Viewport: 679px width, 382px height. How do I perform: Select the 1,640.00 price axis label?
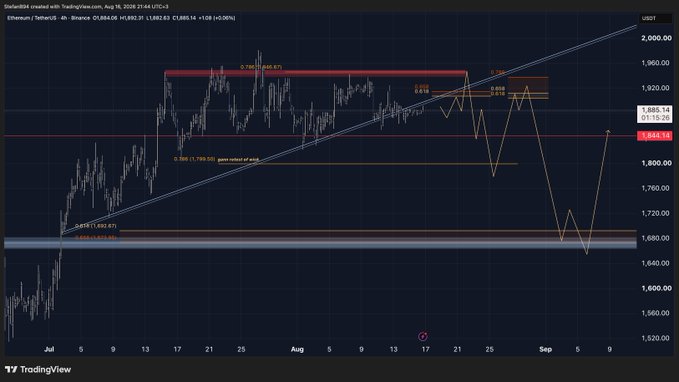[x=656, y=263]
